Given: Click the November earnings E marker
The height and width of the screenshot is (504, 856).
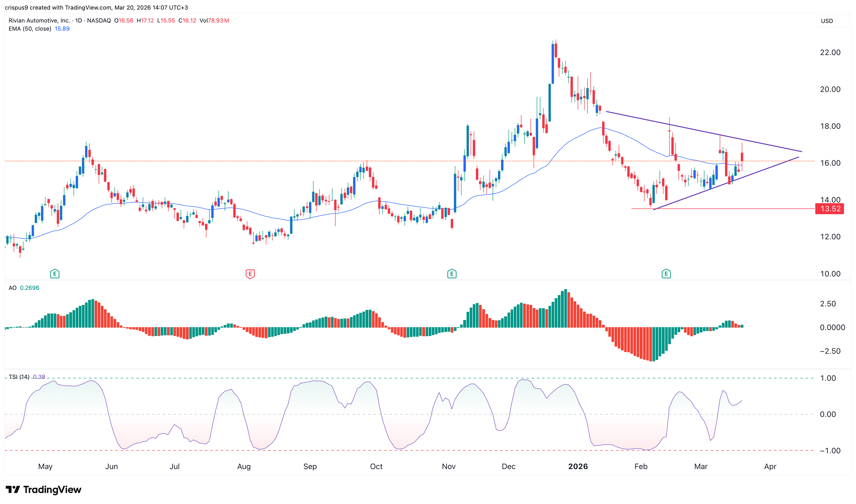Looking at the screenshot, I should pos(452,274).
